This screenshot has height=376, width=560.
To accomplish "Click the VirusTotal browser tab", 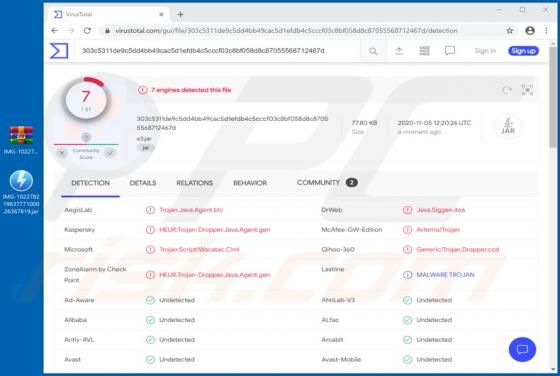I will click(x=109, y=14).
